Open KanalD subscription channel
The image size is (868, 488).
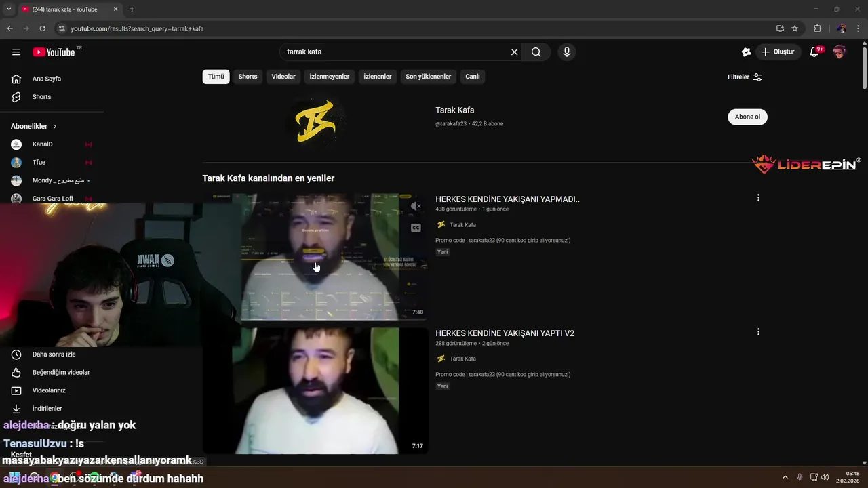(42, 144)
